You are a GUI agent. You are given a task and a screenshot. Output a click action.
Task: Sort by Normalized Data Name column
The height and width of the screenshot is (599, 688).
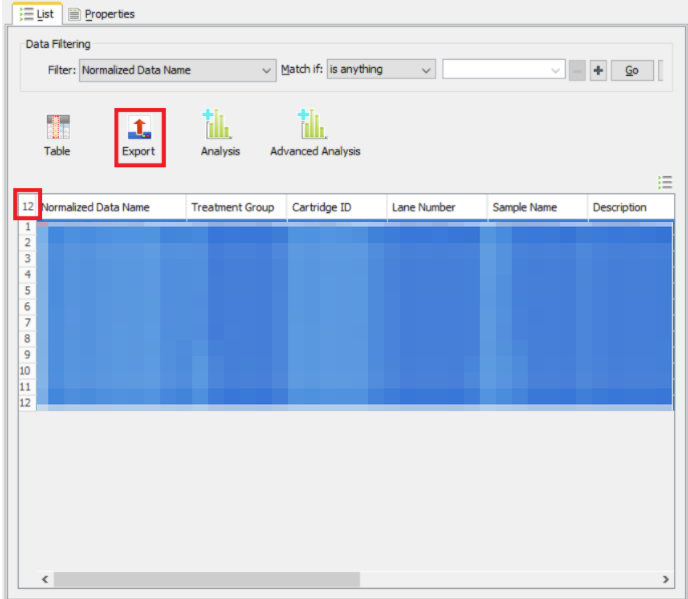coord(114,207)
